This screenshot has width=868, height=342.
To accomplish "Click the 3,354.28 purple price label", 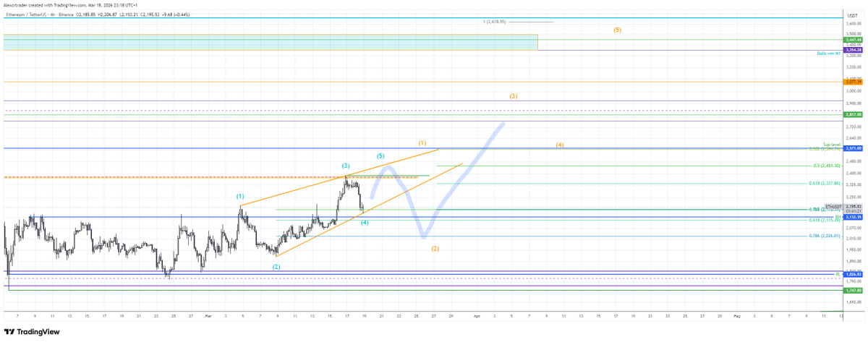I will click(854, 49).
